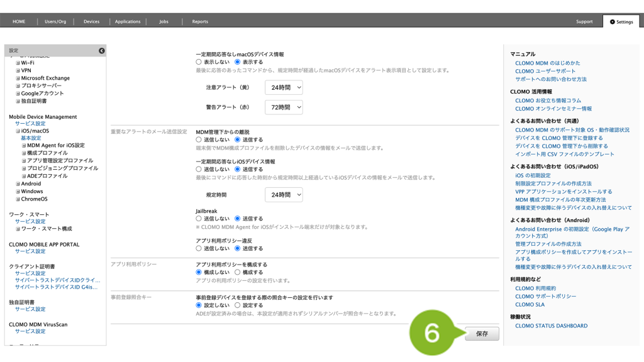This screenshot has width=644, height=362.
Task: Open the 規定時間 dropdown
Action: click(x=283, y=195)
